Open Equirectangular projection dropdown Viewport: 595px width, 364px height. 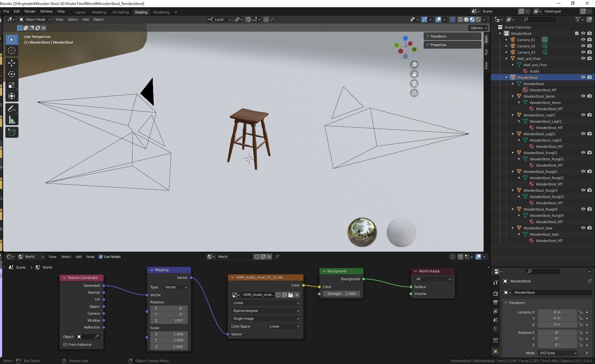[x=265, y=311]
